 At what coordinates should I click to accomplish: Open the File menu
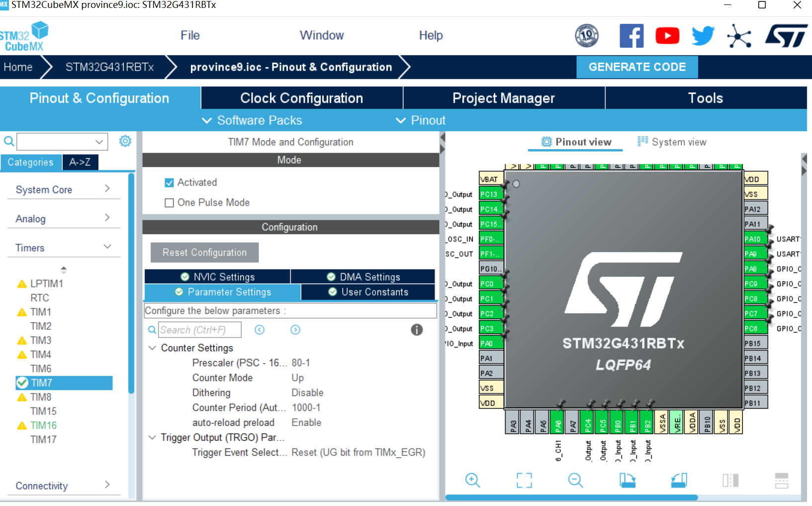pyautogui.click(x=190, y=35)
